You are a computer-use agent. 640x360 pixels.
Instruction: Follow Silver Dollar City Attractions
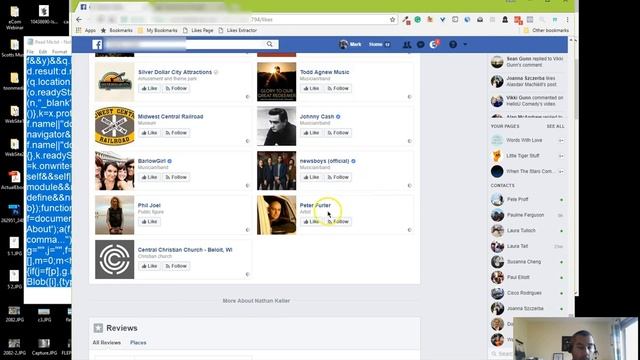click(176, 88)
